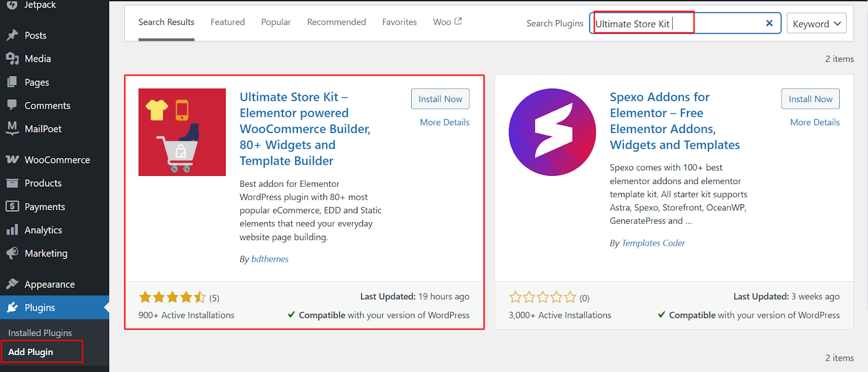Install the Ultimate Store Kit plugin now
The image size is (868, 372).
tap(441, 99)
